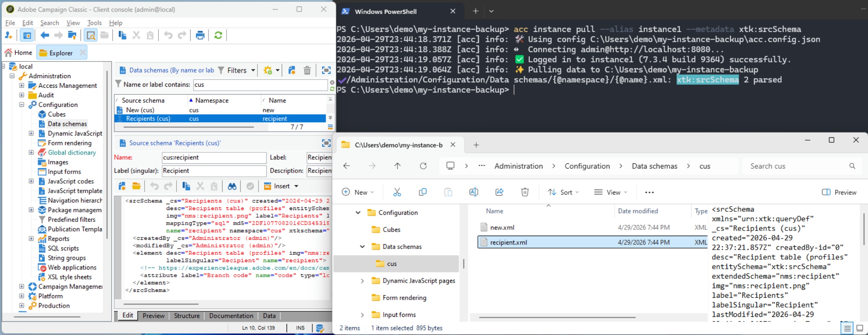
Task: Maximize the Source schema panel
Action: (x=326, y=143)
